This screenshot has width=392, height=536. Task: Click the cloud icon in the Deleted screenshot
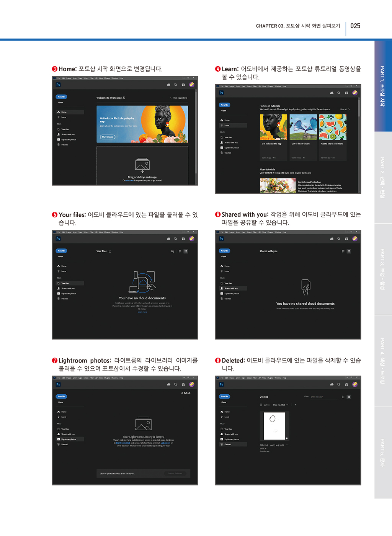pyautogui.click(x=332, y=384)
